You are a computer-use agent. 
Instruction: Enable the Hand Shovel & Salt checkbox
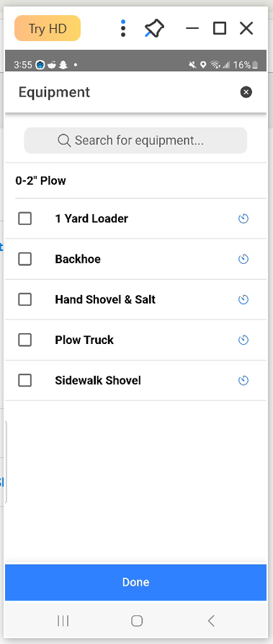pos(25,299)
